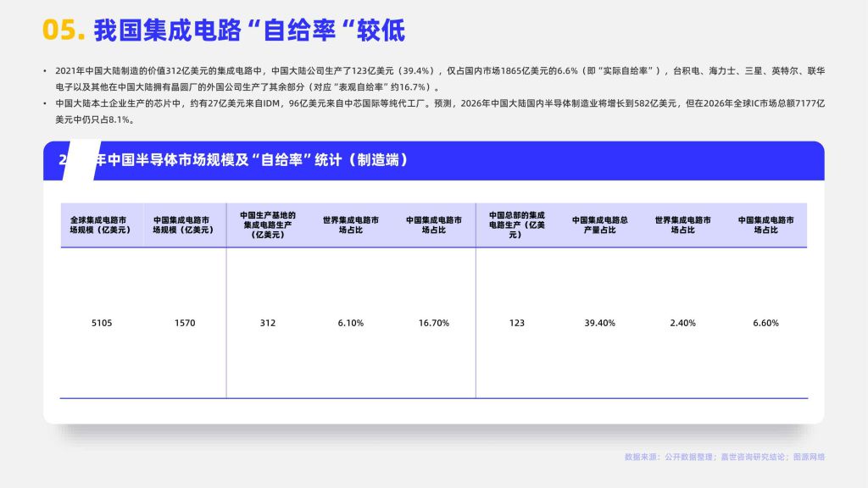Click the 6.60% table cell
The width and height of the screenshot is (868, 488).
pyautogui.click(x=765, y=323)
